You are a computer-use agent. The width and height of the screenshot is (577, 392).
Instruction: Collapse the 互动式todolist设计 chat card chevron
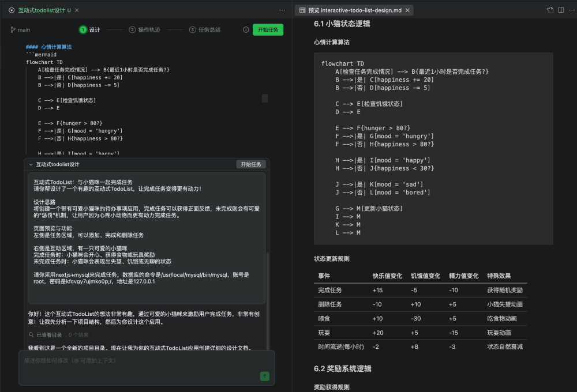point(31,164)
